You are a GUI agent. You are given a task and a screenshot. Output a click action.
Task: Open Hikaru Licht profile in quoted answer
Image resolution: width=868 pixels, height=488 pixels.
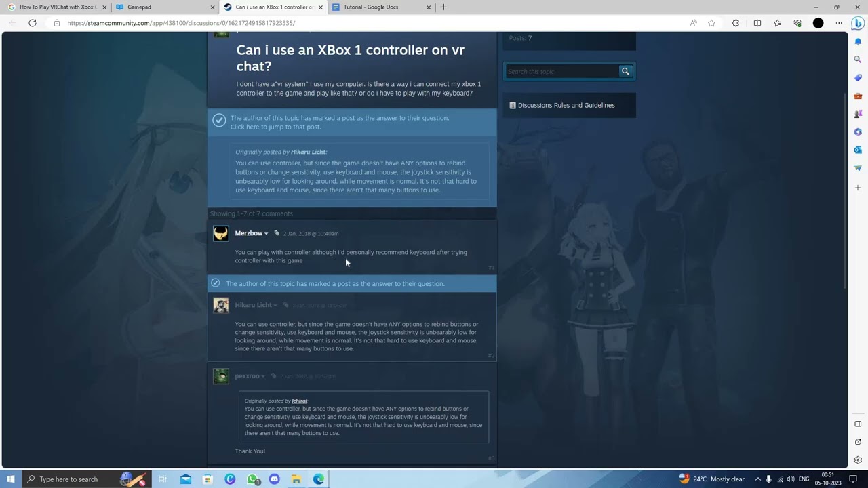tap(308, 152)
